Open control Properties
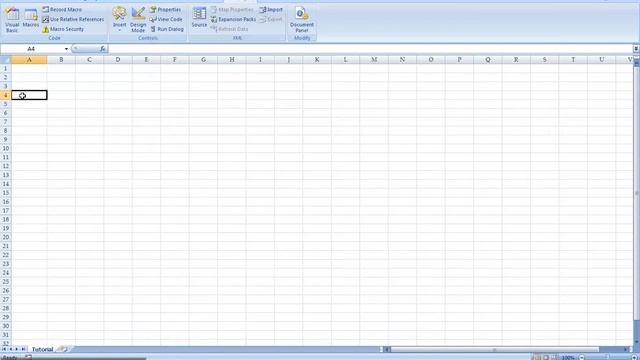 pos(165,9)
